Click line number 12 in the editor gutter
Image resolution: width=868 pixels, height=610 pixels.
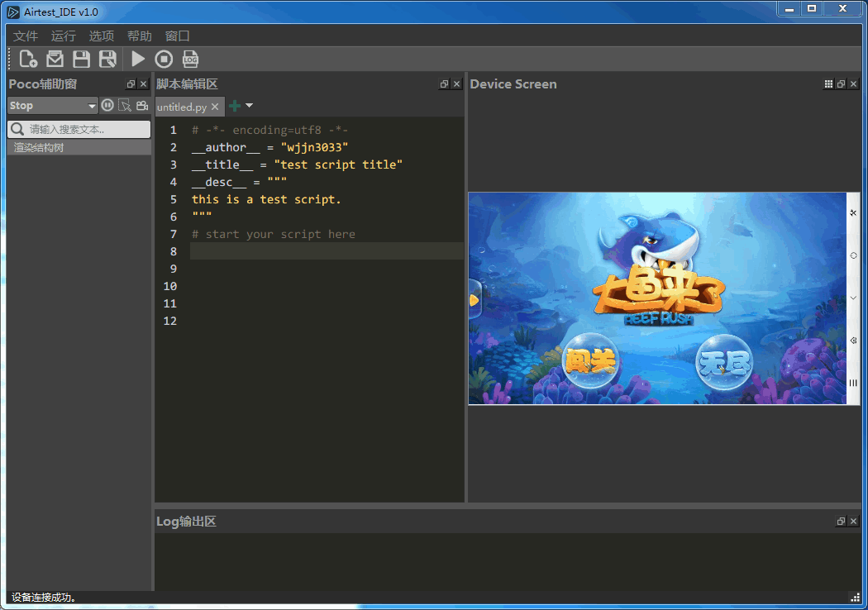(x=170, y=321)
